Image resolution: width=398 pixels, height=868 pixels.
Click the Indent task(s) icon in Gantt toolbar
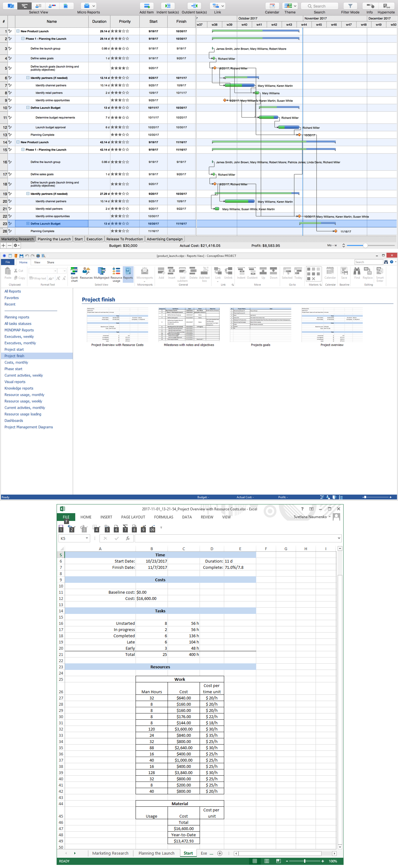[168, 6]
